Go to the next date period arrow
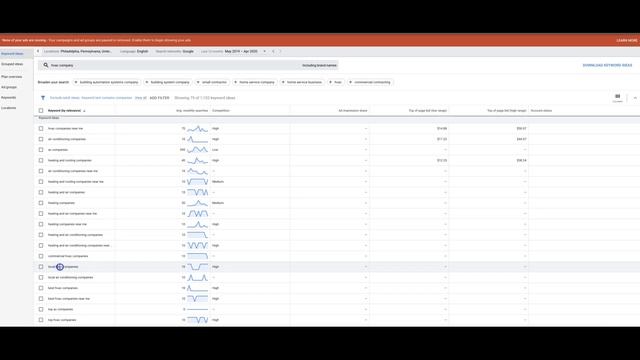 280,51
